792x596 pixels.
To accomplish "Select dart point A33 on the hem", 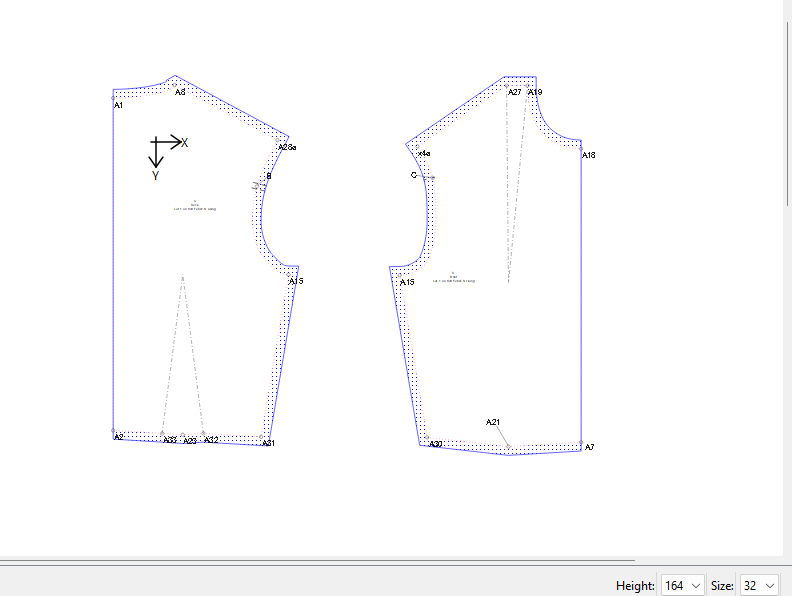I will 163,435.
